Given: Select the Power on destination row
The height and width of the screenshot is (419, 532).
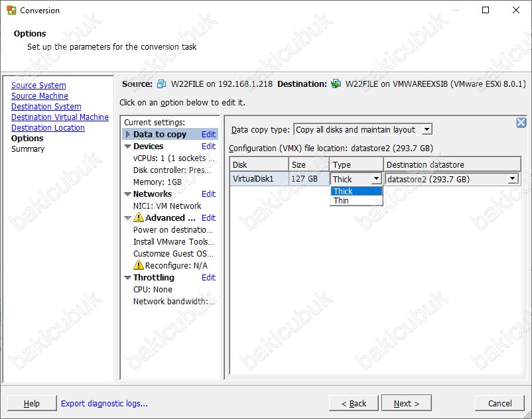Looking at the screenshot, I should 173,230.
